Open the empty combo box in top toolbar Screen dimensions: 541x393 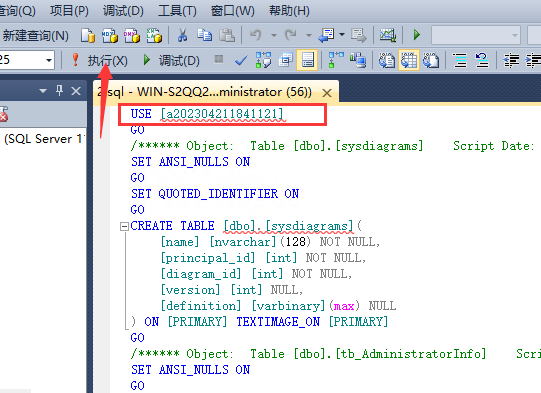pyautogui.click(x=476, y=35)
